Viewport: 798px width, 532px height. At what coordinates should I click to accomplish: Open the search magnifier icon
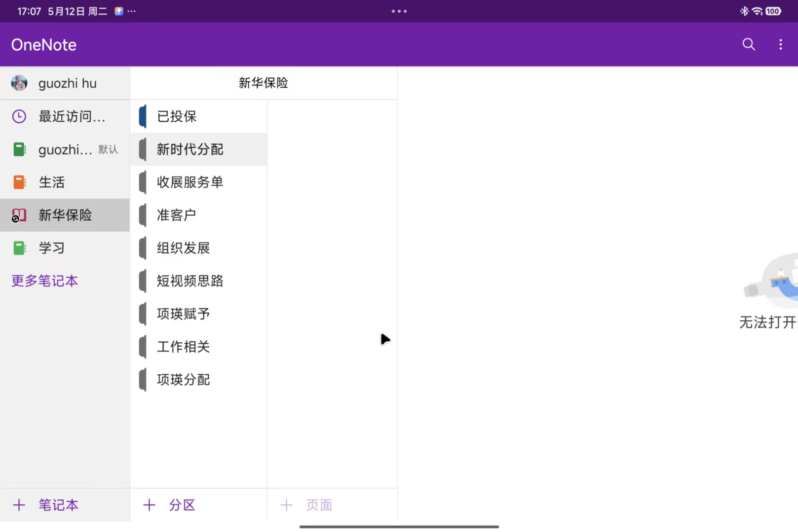(749, 44)
